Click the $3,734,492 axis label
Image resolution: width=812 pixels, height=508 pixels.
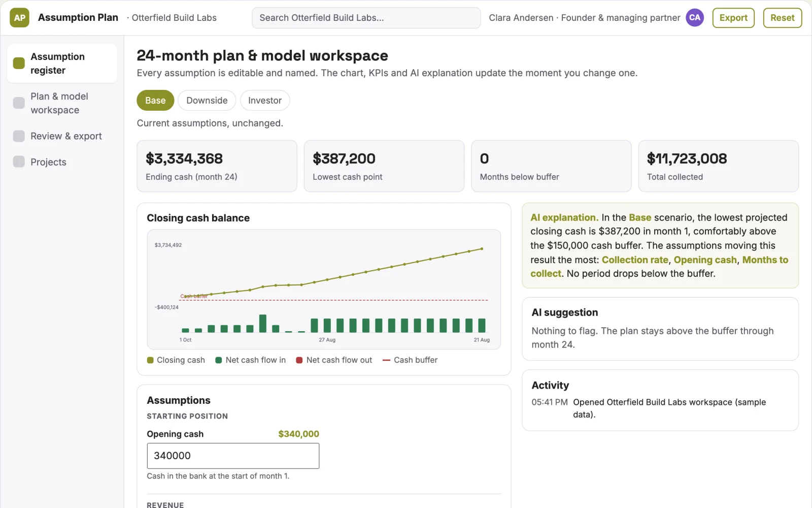coord(168,245)
